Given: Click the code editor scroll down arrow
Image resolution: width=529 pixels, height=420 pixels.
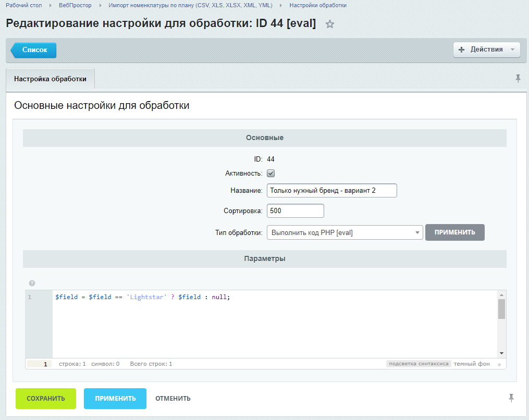Looking at the screenshot, I should (x=502, y=353).
